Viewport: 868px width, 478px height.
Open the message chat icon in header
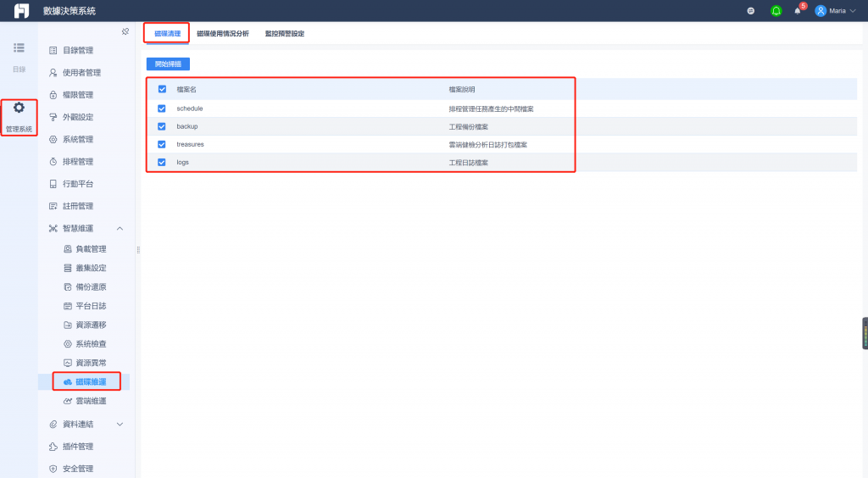coord(751,11)
